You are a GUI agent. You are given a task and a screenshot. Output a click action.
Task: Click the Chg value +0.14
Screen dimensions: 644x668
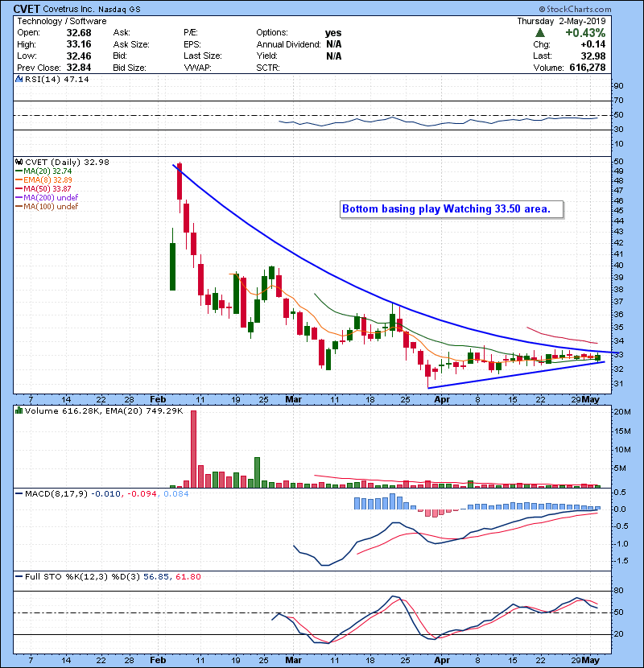[x=592, y=44]
